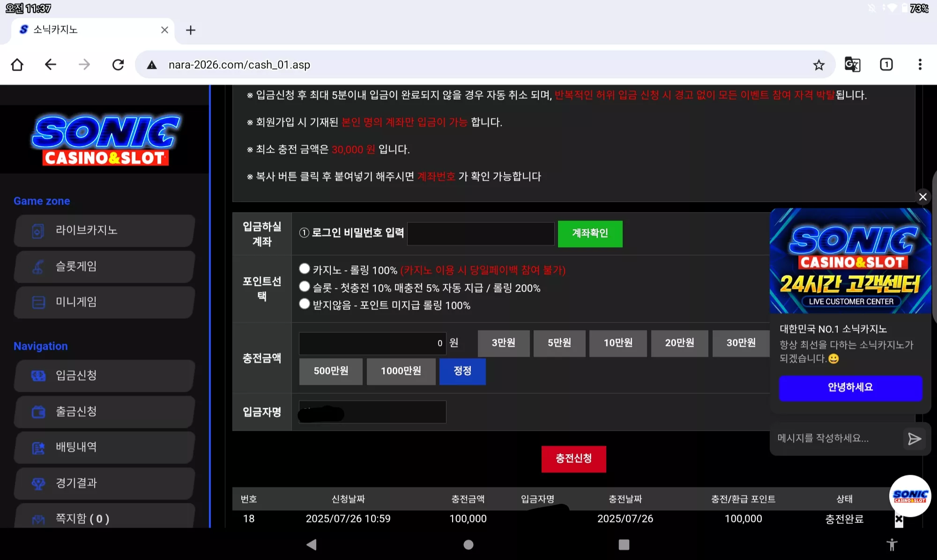This screenshot has width=937, height=560.
Task: Go to the browser home page
Action: [x=17, y=65]
